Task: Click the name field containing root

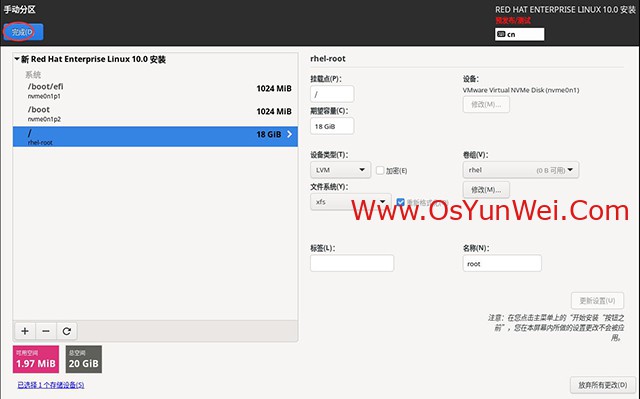Action: (502, 264)
